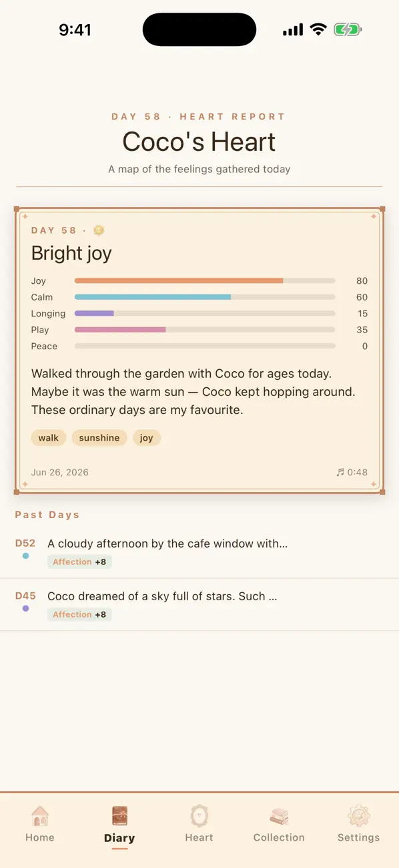Tap the sun mood icon beside Day 58
The width and height of the screenshot is (399, 868).
click(x=99, y=230)
